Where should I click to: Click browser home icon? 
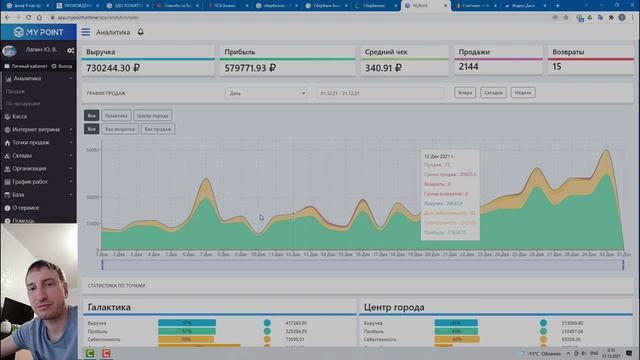click(x=39, y=18)
